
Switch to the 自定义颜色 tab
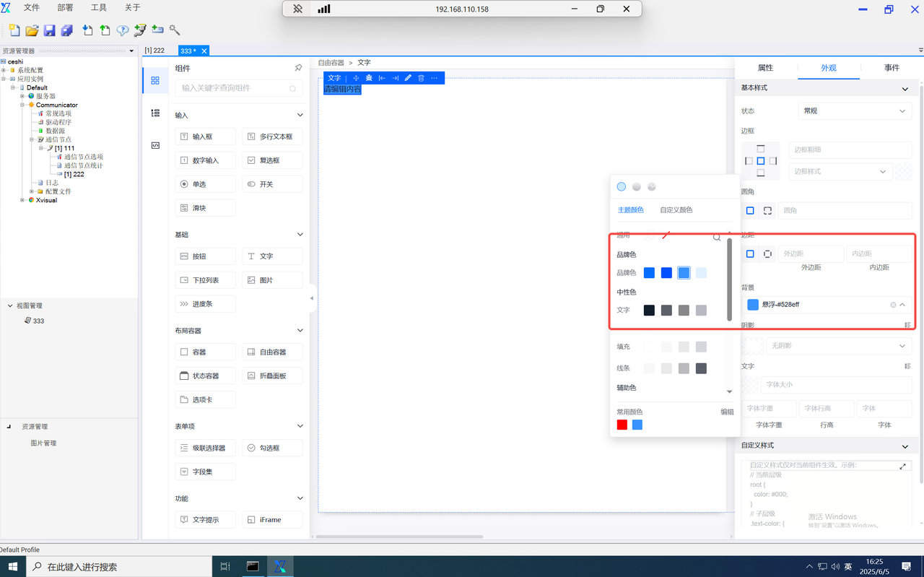pyautogui.click(x=676, y=210)
